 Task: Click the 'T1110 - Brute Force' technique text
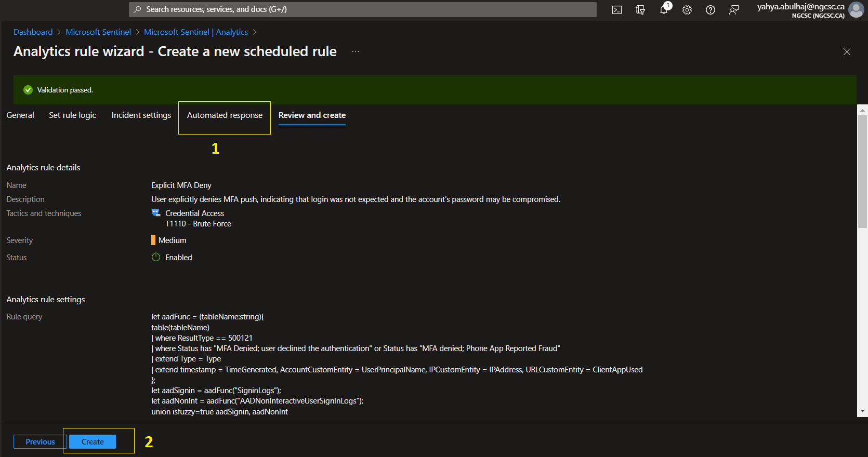coord(198,224)
